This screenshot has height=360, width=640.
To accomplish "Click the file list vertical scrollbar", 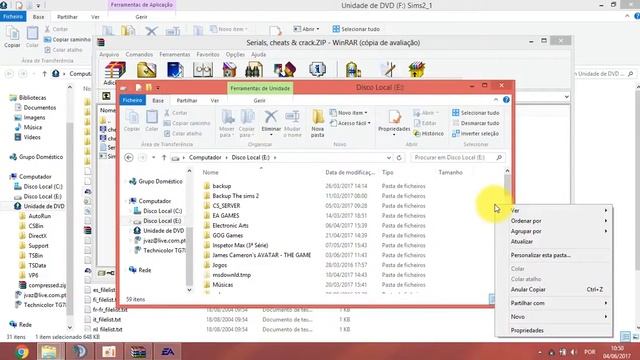I will click(507, 183).
